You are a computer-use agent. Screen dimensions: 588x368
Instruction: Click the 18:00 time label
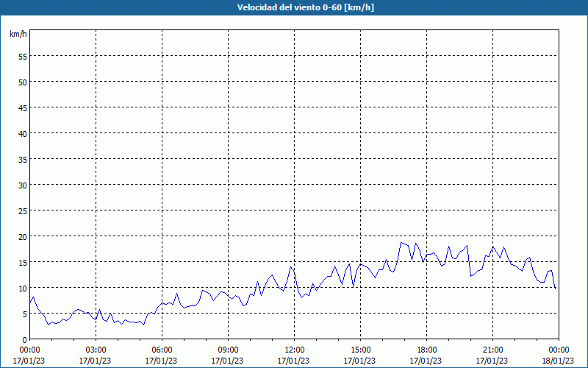coord(426,350)
